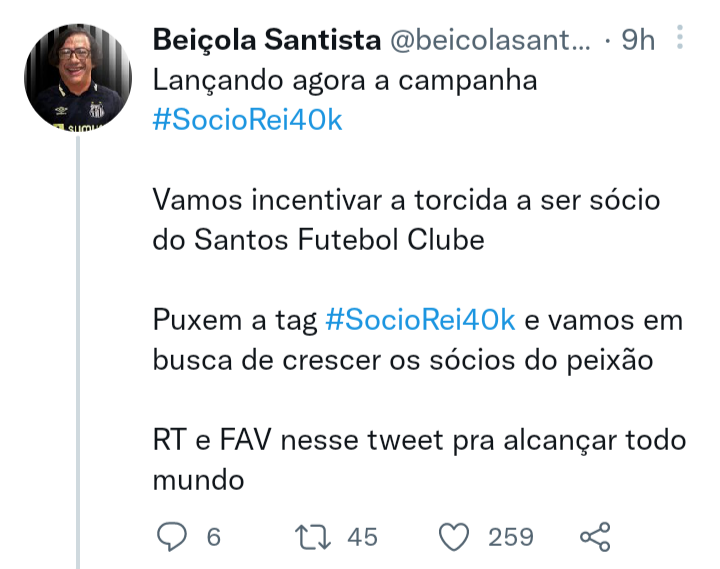Open the first #SocioRei40k hashtag below campanha
This screenshot has height=569, width=720.
248,120
